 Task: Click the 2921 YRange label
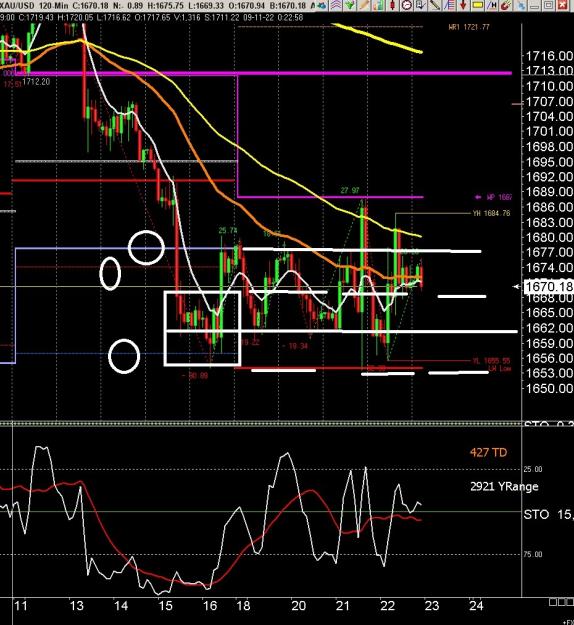click(x=504, y=486)
